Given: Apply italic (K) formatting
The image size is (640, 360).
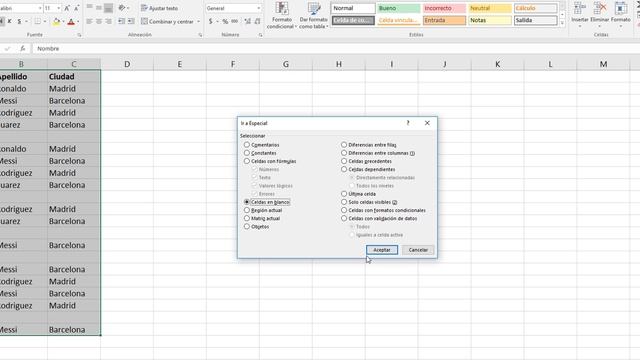Looking at the screenshot, I should (9, 21).
